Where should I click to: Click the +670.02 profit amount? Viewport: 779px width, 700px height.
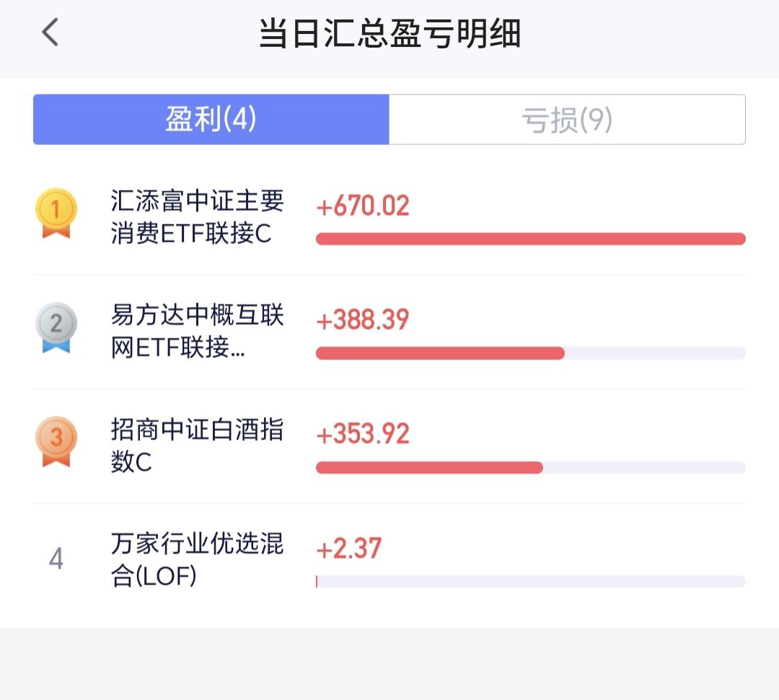click(x=363, y=206)
